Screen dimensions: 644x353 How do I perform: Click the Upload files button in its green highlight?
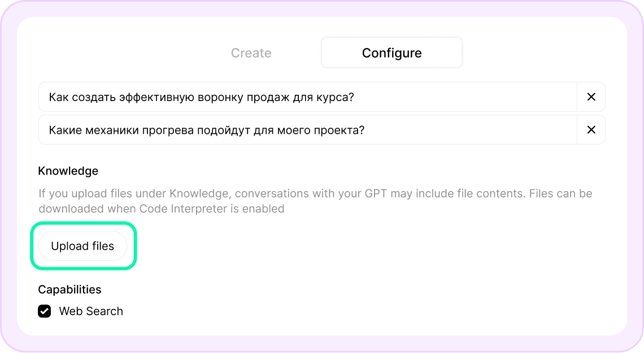[82, 246]
